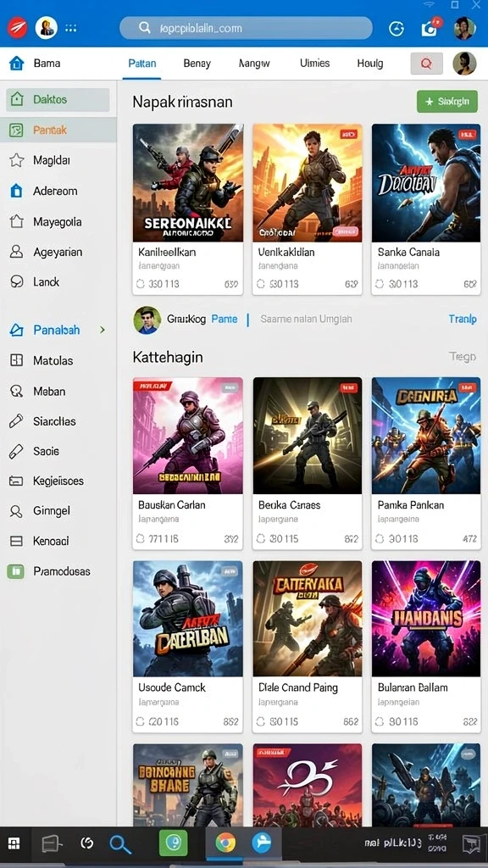
Task: Open the Beoka Canaes game thumbnail
Action: [308, 436]
